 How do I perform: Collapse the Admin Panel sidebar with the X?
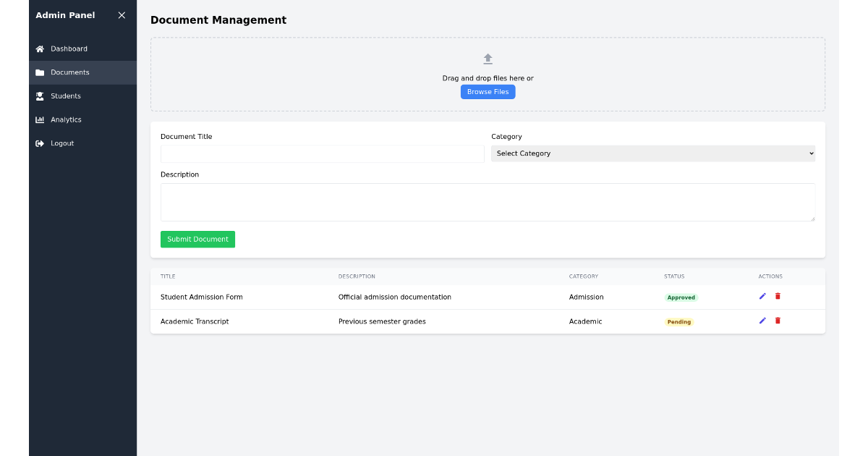coord(122,14)
